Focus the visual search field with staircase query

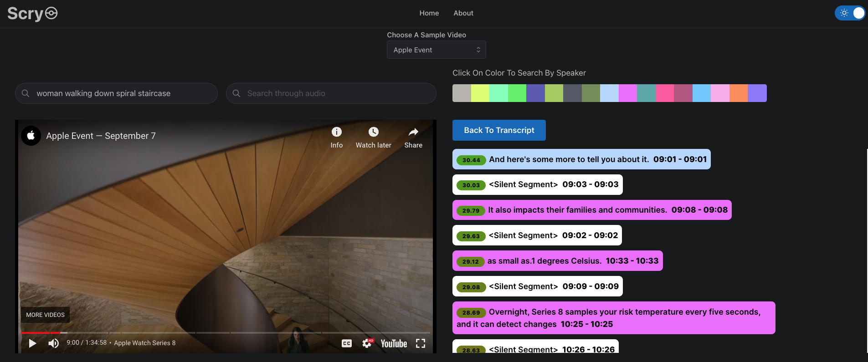[116, 93]
